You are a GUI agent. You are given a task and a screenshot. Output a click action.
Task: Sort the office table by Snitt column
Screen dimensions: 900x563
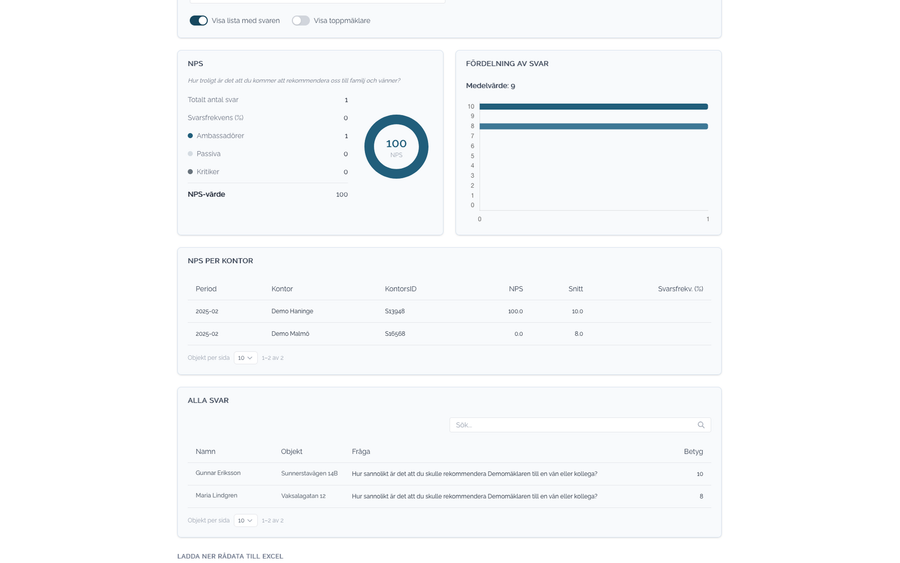pos(576,289)
